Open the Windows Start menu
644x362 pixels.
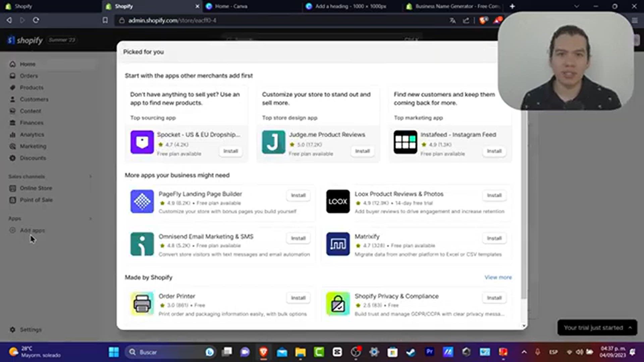coord(114,352)
